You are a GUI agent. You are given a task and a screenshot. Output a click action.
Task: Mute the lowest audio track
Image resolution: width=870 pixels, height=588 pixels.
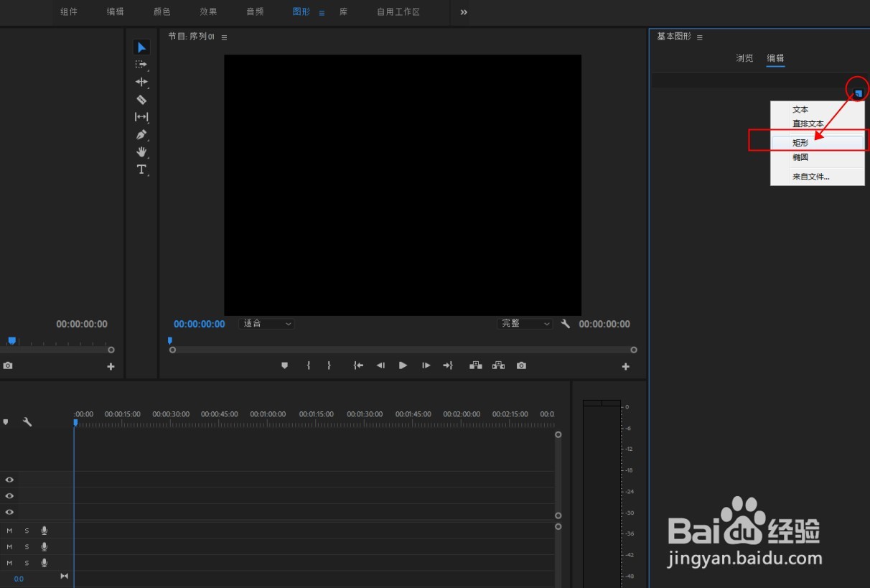(9, 563)
